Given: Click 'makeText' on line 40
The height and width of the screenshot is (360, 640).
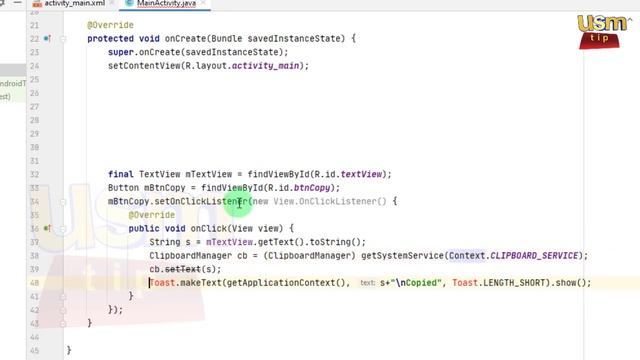Looking at the screenshot, I should tap(201, 282).
